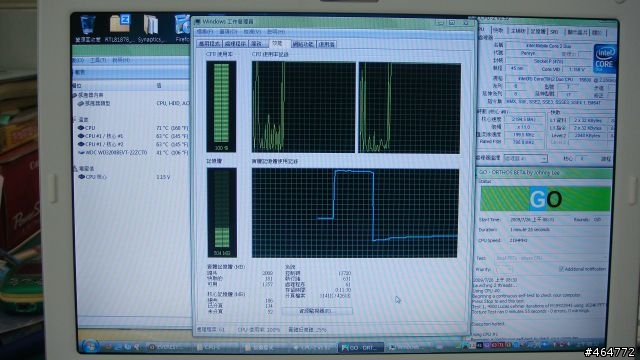Switch to Task Manager Applications tab
The image size is (640, 360).
[209, 44]
